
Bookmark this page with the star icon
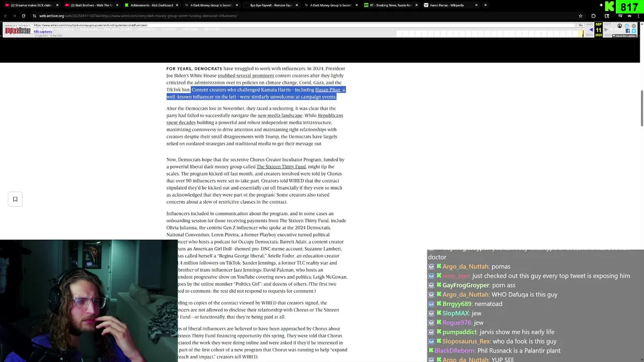(580, 16)
